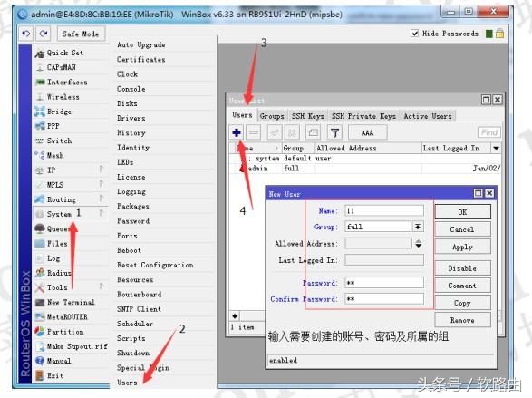532x398 pixels.
Task: Open the Partition menu item
Action: coord(65,332)
